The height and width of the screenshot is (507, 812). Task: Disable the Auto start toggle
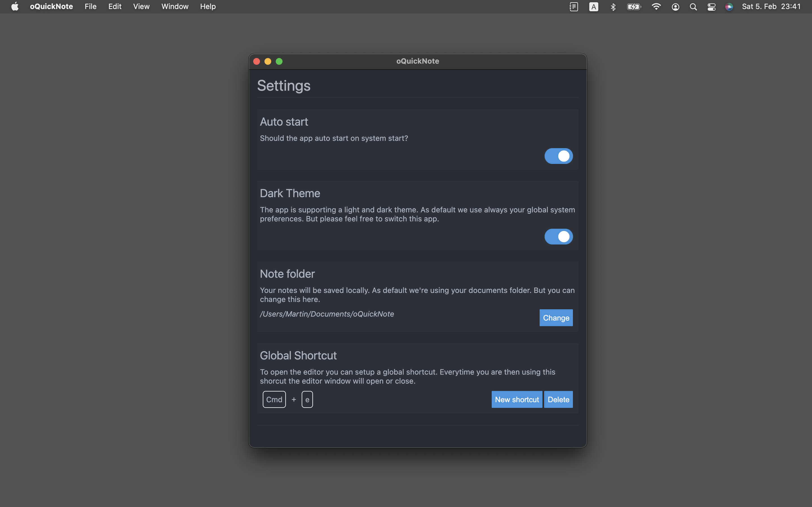point(558,156)
